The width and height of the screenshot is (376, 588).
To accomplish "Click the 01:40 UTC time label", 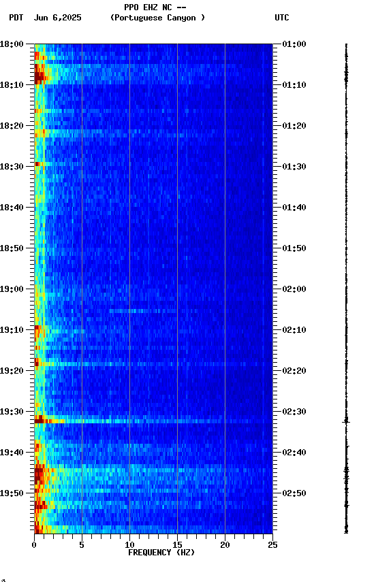I will pos(294,208).
